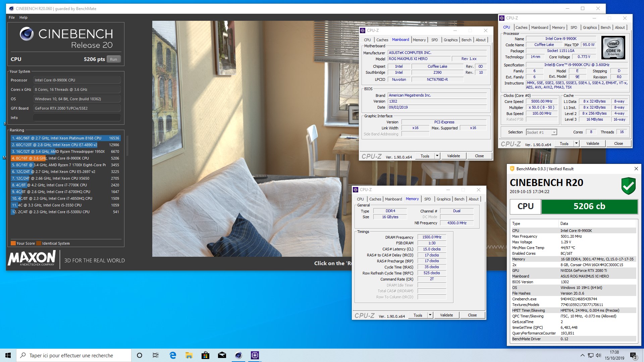Image resolution: width=644 pixels, height=362 pixels.
Task: Show hidden system tray icons
Action: pos(582,355)
